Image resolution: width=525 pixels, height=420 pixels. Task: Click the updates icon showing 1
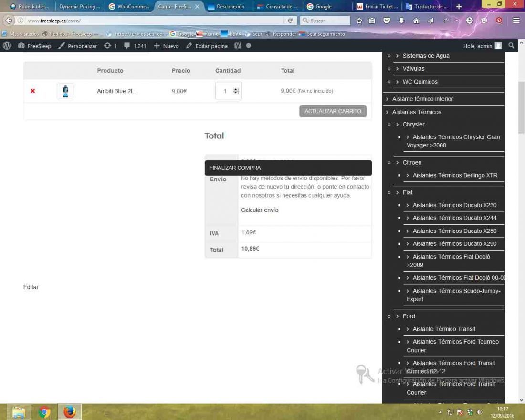coord(110,46)
